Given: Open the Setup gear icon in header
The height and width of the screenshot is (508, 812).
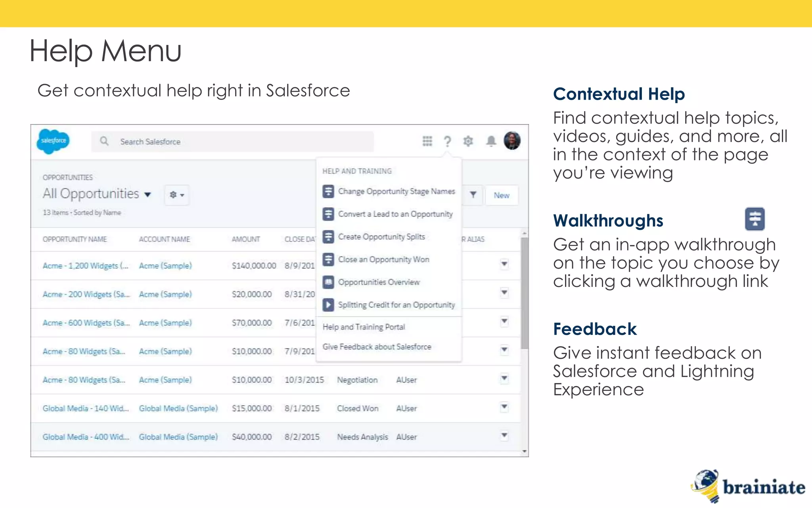Looking at the screenshot, I should click(x=468, y=141).
